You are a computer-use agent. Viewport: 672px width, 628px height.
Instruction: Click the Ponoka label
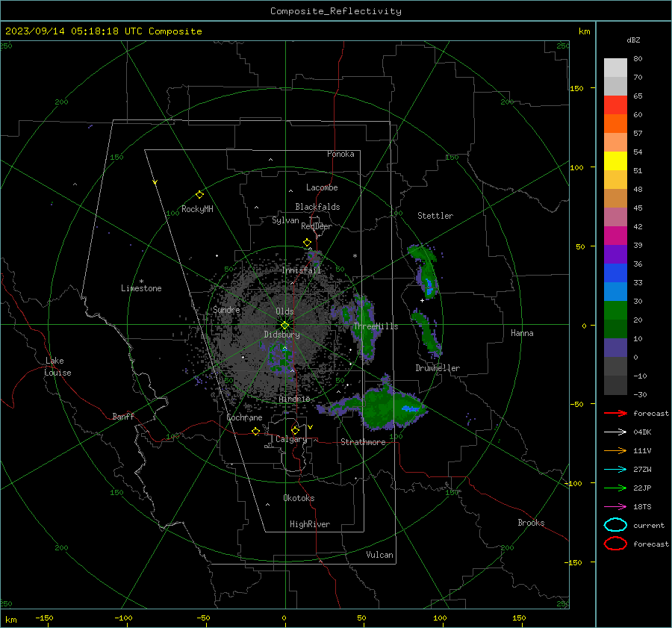pos(340,154)
